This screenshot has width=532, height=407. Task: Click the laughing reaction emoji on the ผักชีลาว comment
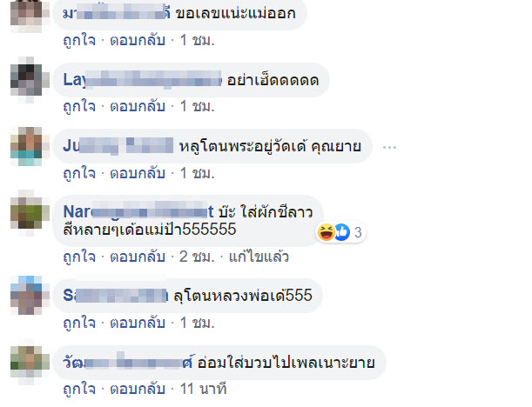click(326, 232)
